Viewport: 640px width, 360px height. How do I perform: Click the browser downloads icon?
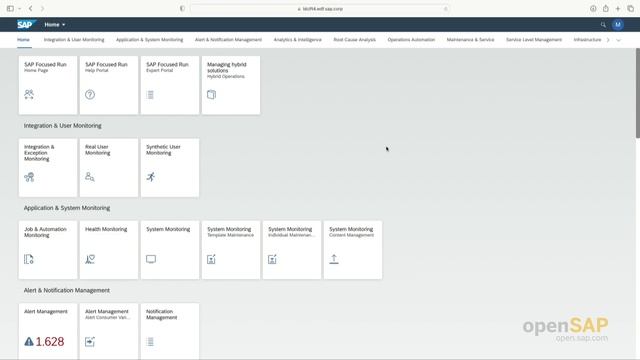pyautogui.click(x=593, y=9)
